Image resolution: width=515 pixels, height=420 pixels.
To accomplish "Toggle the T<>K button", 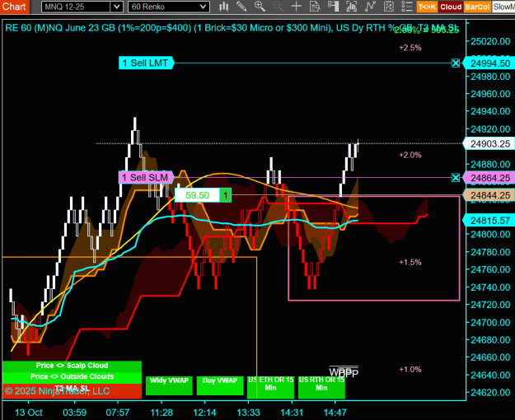I will [427, 7].
